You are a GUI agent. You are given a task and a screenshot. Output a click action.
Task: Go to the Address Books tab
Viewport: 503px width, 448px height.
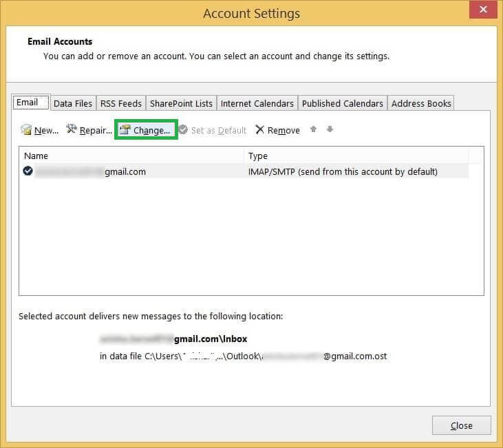pos(421,103)
